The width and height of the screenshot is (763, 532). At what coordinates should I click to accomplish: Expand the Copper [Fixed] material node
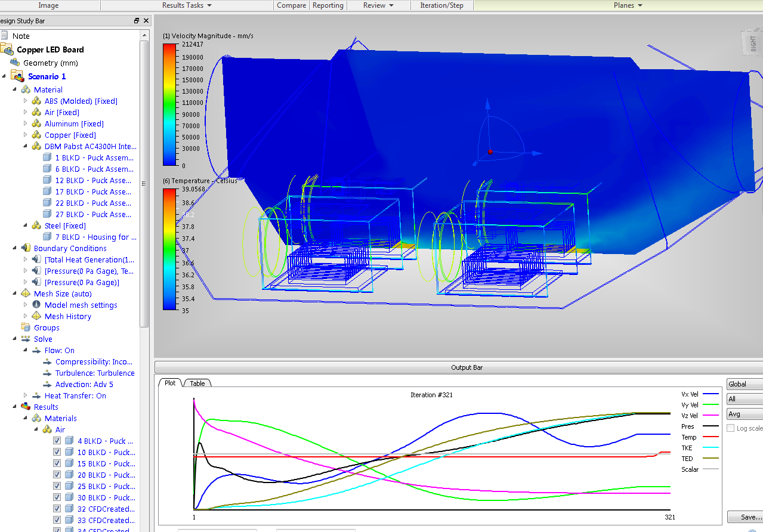[x=24, y=135]
